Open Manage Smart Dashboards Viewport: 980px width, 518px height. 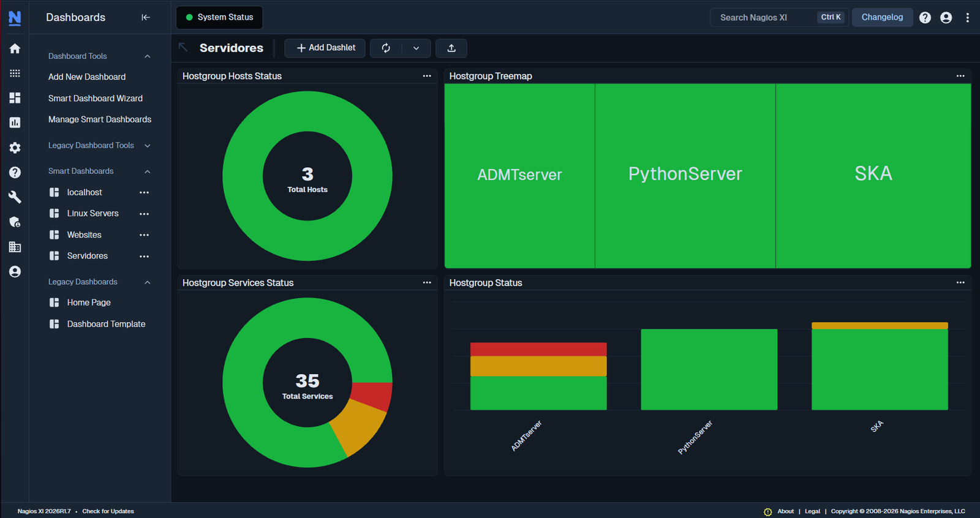click(x=100, y=119)
